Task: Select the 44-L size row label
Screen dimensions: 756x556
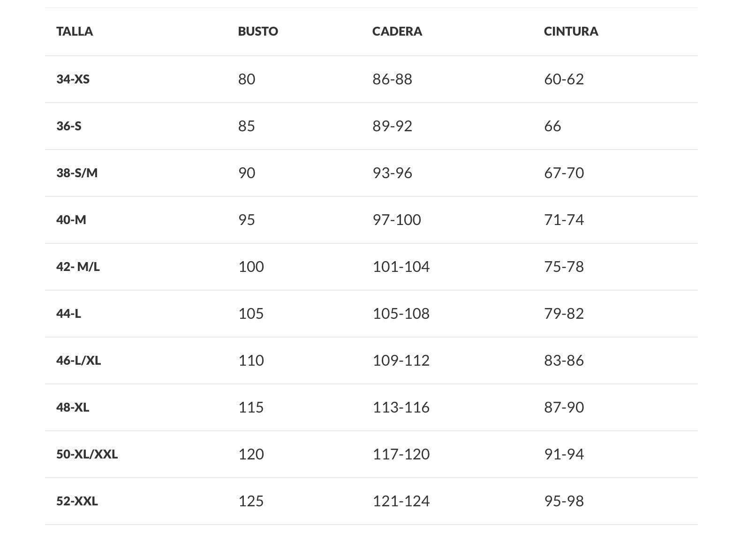Action: [68, 314]
